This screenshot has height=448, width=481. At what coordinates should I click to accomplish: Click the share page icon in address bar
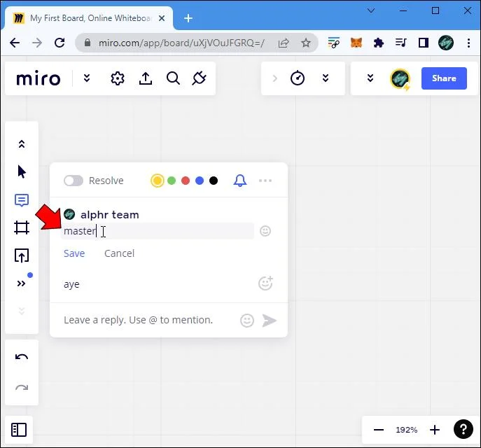click(284, 43)
